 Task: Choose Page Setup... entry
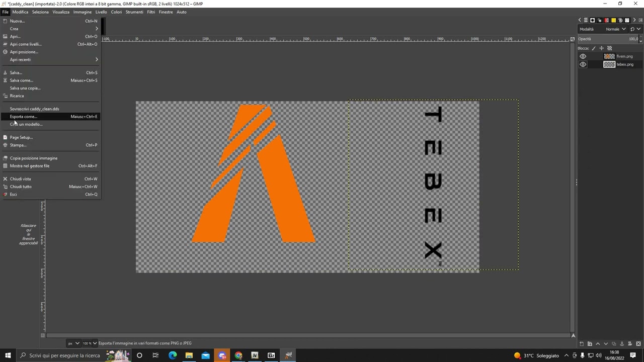point(51,137)
